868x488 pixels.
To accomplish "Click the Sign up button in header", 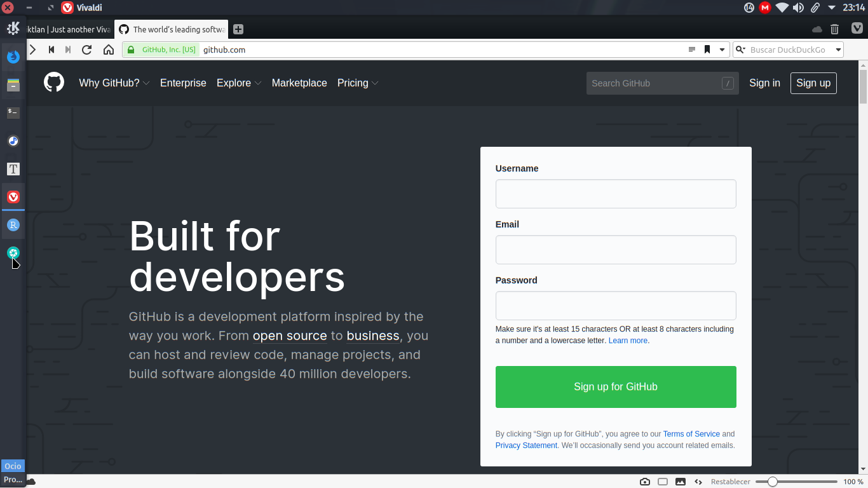I will [x=813, y=83].
